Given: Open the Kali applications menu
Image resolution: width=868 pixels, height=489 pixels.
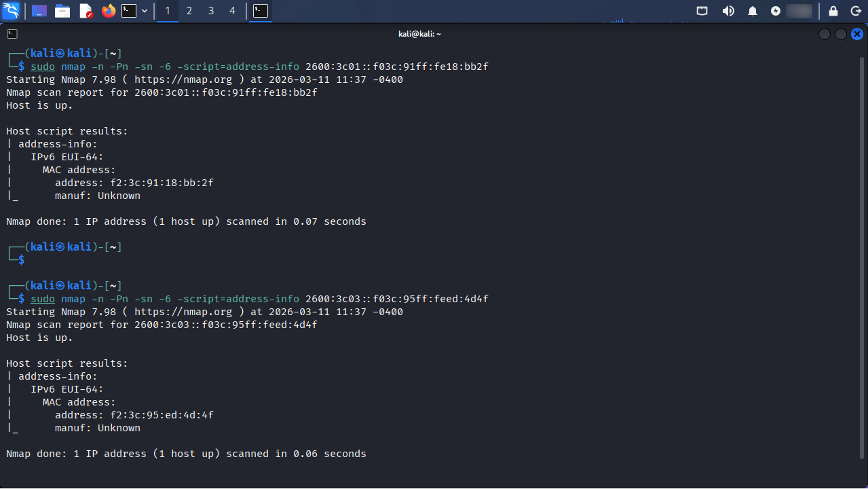Looking at the screenshot, I should pos(11,11).
